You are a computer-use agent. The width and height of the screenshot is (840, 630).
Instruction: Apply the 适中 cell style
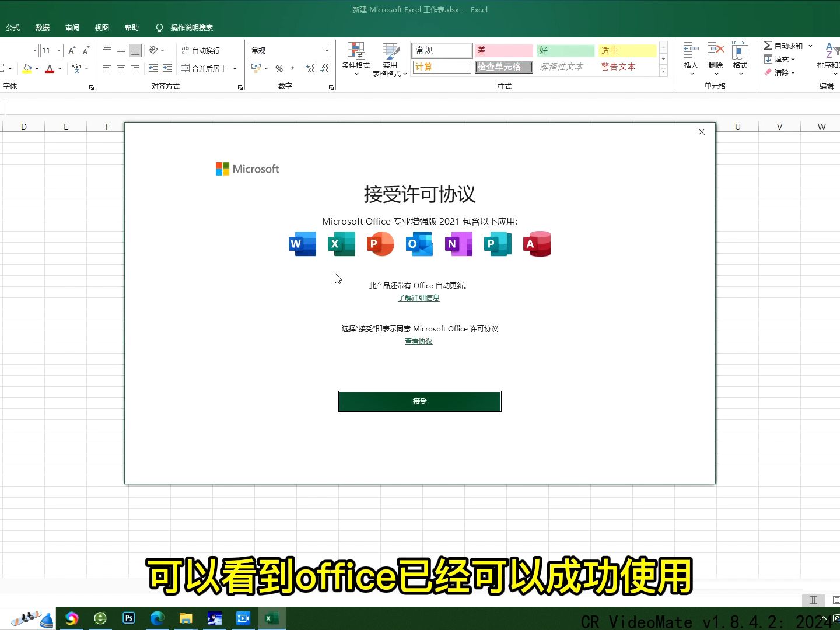(627, 50)
